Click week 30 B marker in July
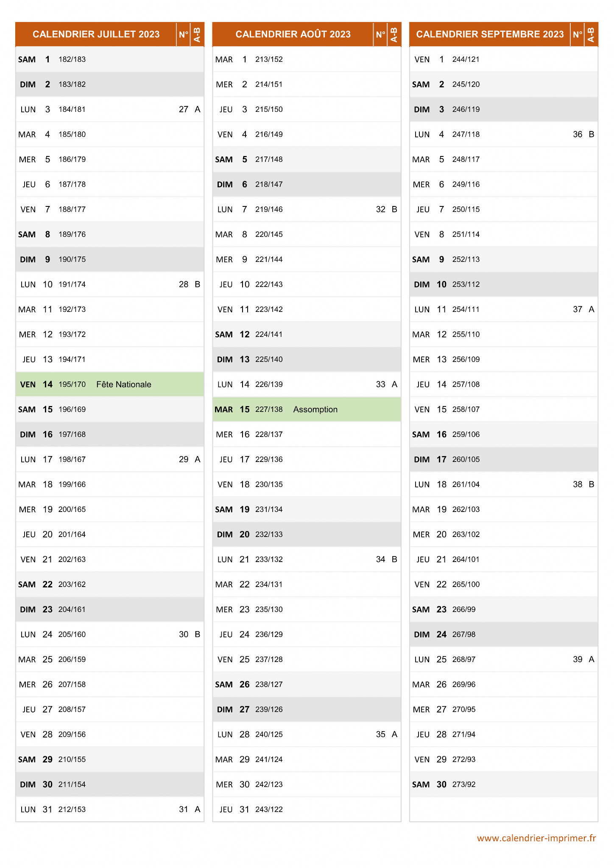The image size is (614, 868). (190, 634)
